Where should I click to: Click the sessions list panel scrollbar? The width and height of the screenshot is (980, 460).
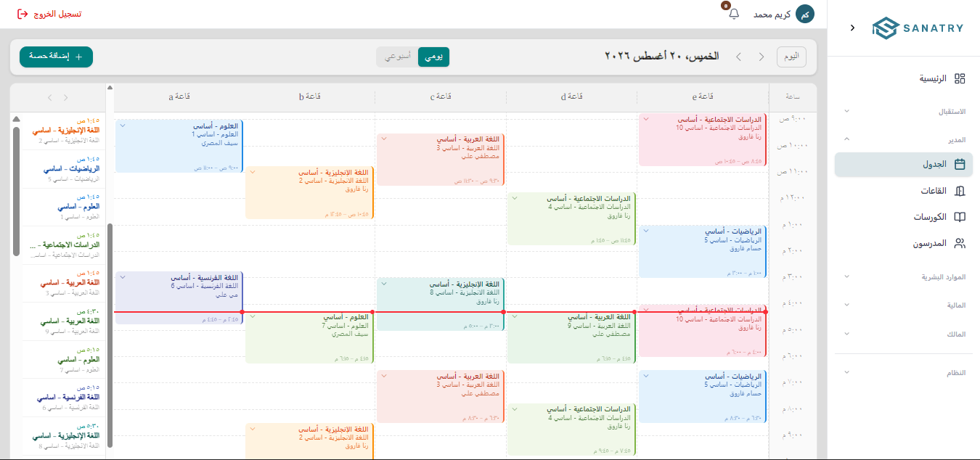pyautogui.click(x=16, y=192)
